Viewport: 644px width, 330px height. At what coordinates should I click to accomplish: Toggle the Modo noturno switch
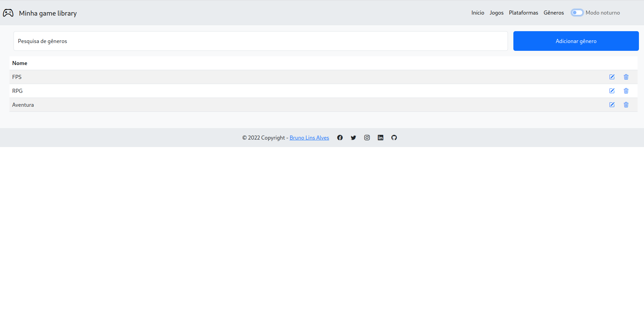click(x=577, y=13)
